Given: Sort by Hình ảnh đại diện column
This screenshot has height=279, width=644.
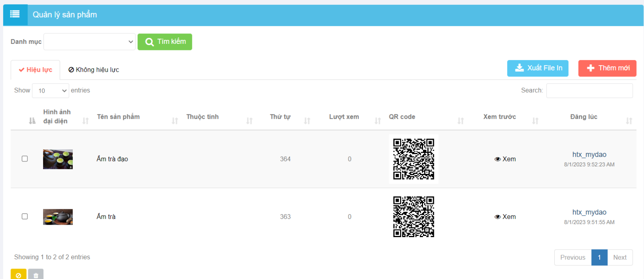Looking at the screenshot, I should pyautogui.click(x=85, y=121).
